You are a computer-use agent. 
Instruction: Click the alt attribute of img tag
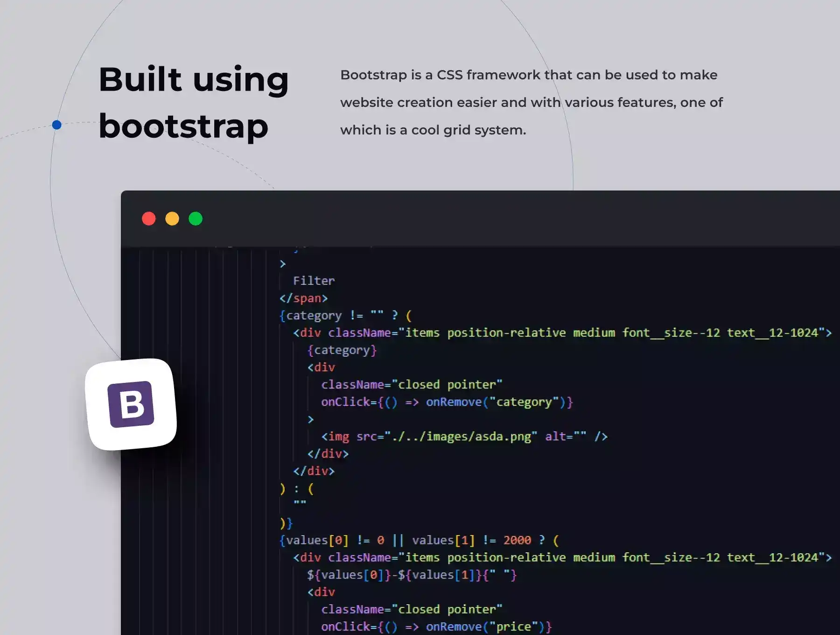(x=565, y=437)
